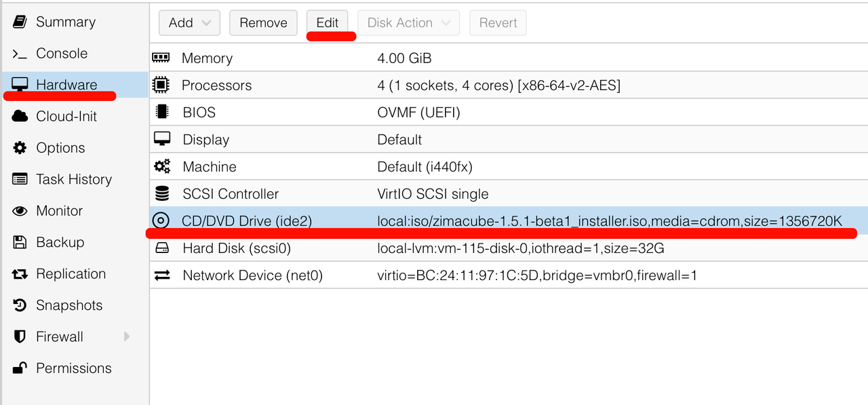
Task: Click the Backup floppy disk icon
Action: point(20,242)
